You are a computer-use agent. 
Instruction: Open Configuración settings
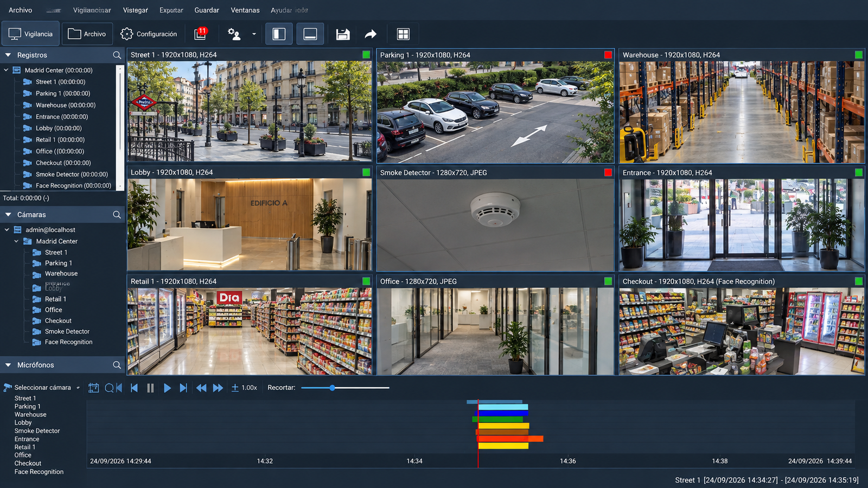(149, 34)
